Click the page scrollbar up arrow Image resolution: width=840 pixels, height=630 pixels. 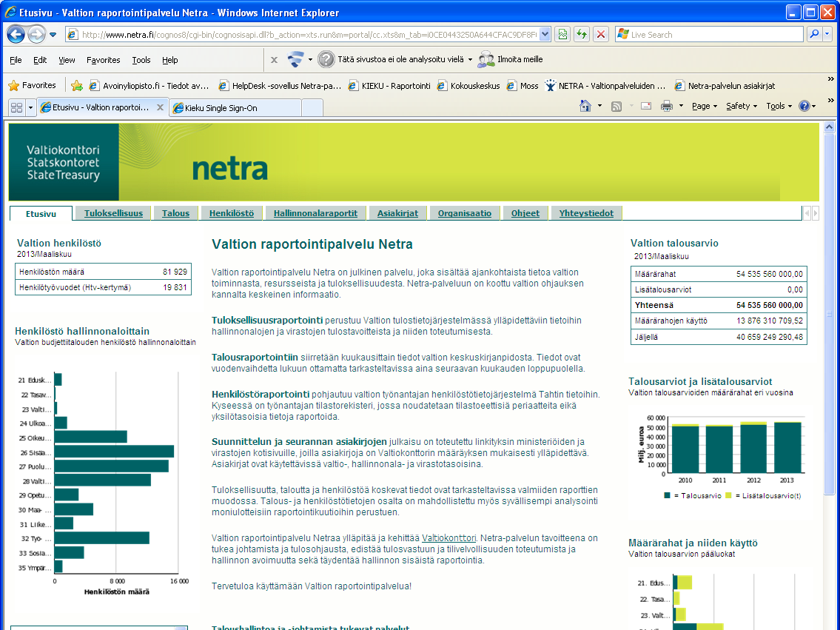829,127
